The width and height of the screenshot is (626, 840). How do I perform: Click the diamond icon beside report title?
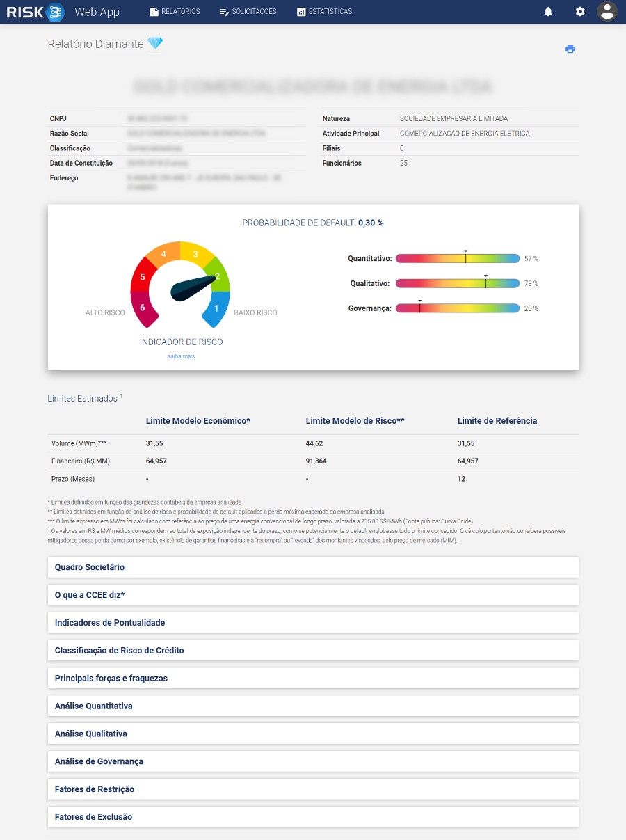click(155, 44)
